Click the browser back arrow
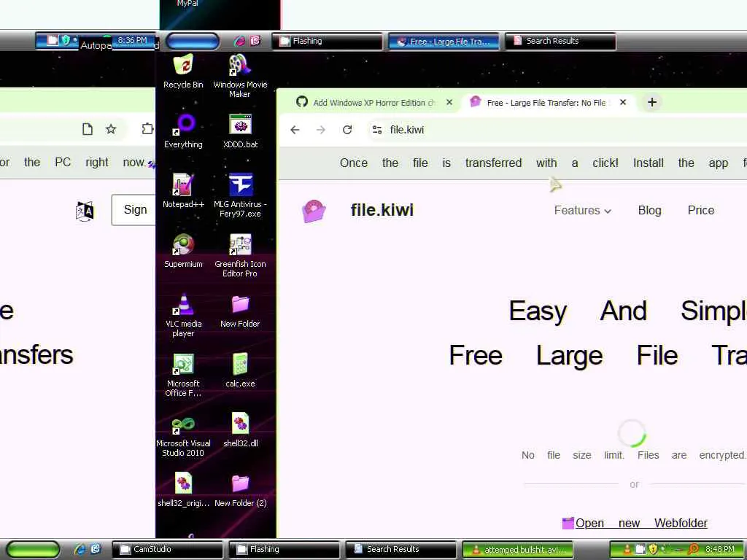The width and height of the screenshot is (747, 560). pyautogui.click(x=295, y=130)
